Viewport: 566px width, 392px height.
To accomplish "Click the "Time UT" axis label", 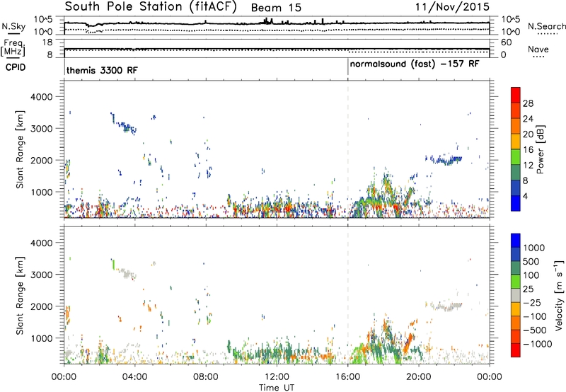I will (x=277, y=388).
